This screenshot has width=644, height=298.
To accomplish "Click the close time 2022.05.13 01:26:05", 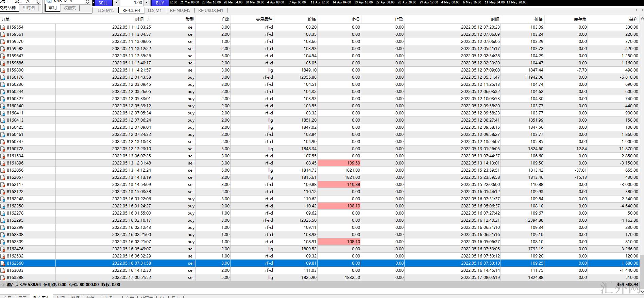I will pyautogui.click(x=480, y=149).
